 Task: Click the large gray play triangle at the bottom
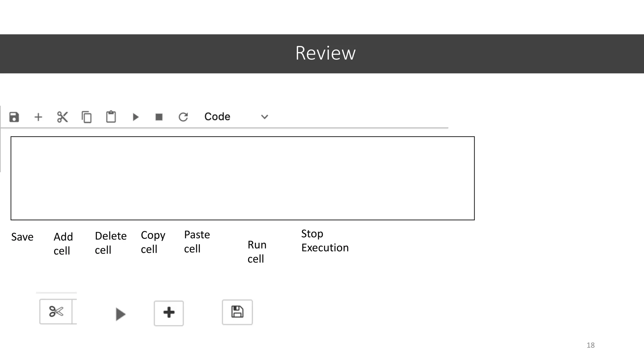(x=120, y=314)
